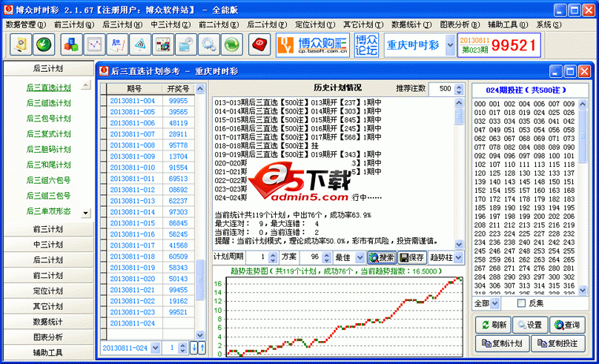599x364 pixels.
Task: Click the 保存 save button
Action: point(412,258)
